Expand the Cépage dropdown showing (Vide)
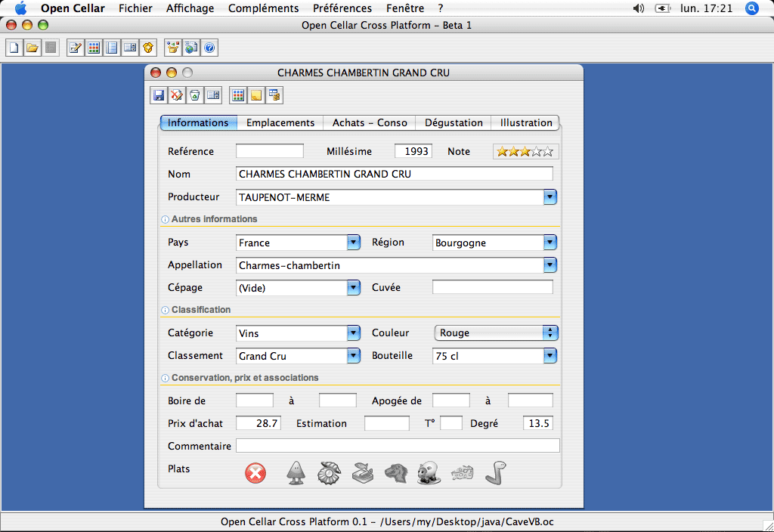This screenshot has height=532, width=774. pyautogui.click(x=354, y=288)
